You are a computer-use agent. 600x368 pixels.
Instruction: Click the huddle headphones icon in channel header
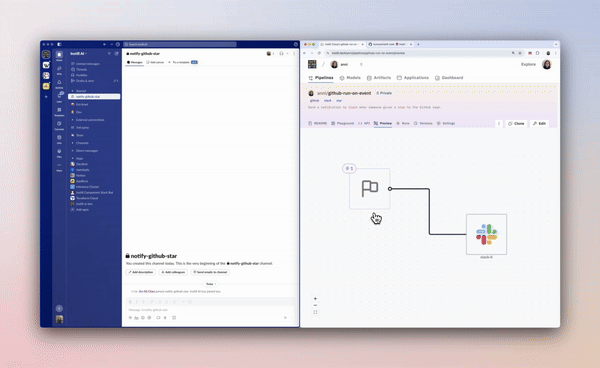281,54
